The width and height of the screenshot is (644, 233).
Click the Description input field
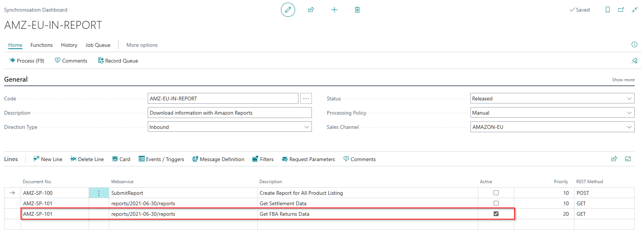pos(230,113)
